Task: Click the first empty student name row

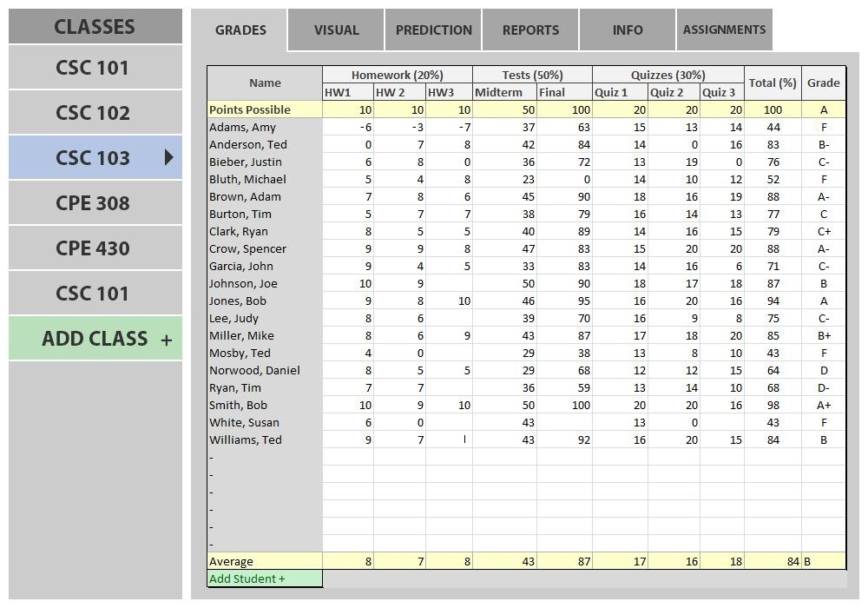Action: point(265,457)
